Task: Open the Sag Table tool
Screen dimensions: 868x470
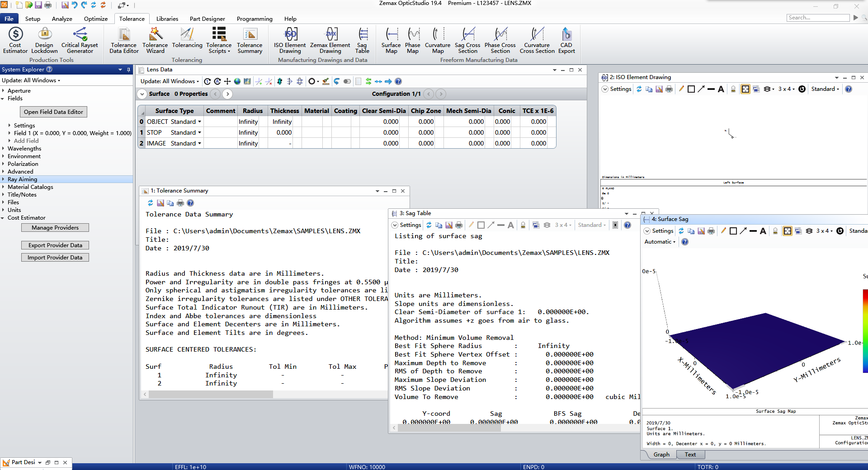Action: click(x=363, y=40)
